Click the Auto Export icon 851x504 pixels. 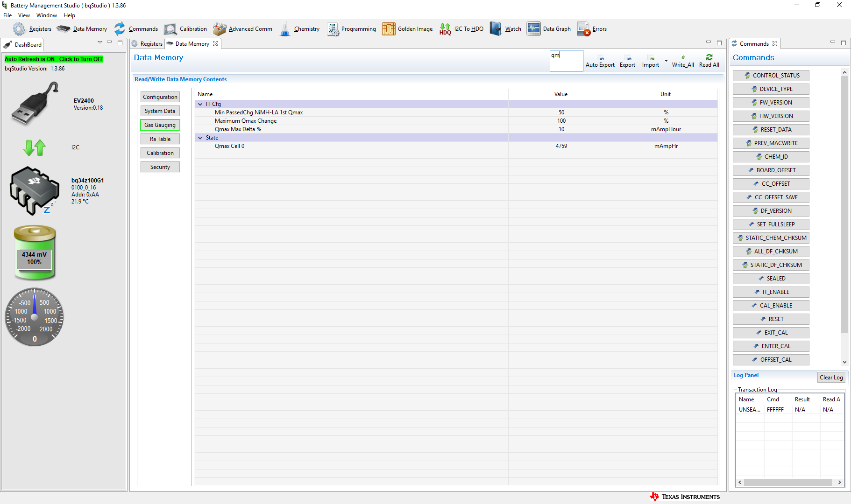coord(601,58)
